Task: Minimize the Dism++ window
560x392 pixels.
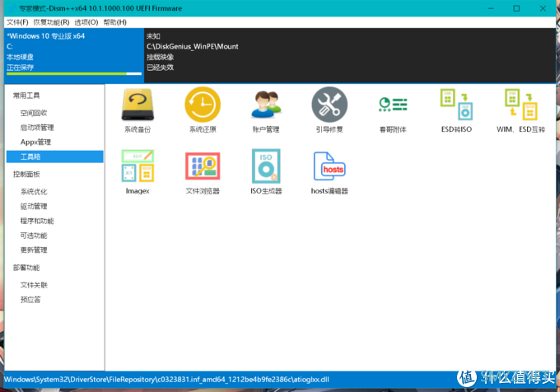Action: [491, 8]
